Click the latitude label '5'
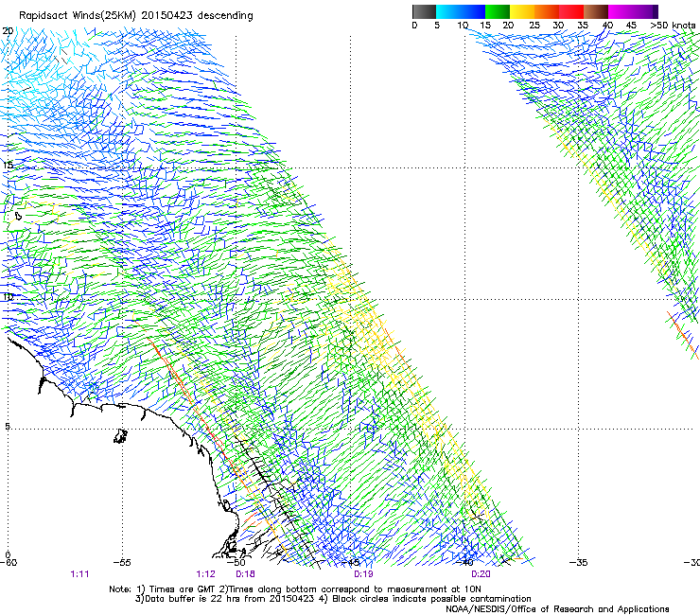Screen dimensions: 700x615 click(x=8, y=427)
